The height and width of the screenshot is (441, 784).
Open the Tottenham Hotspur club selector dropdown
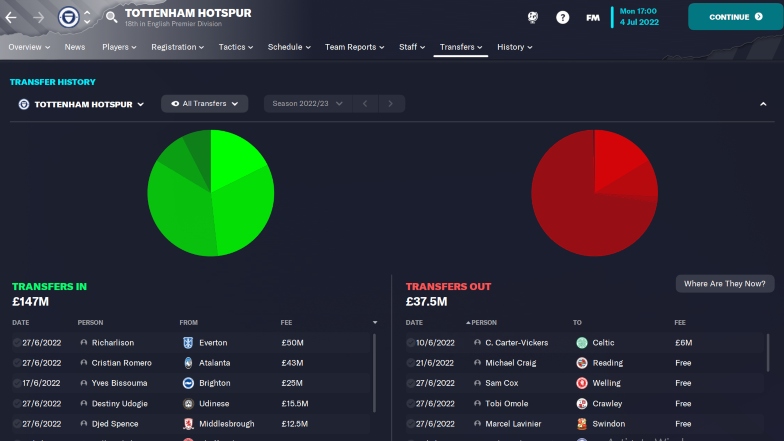click(x=82, y=104)
